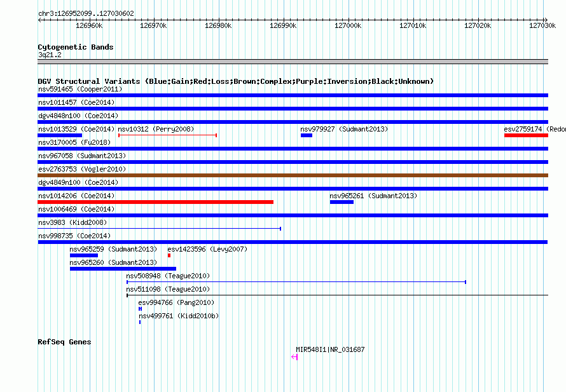
Task: Click the nsv508948 thin blue line
Action: (x=296, y=282)
